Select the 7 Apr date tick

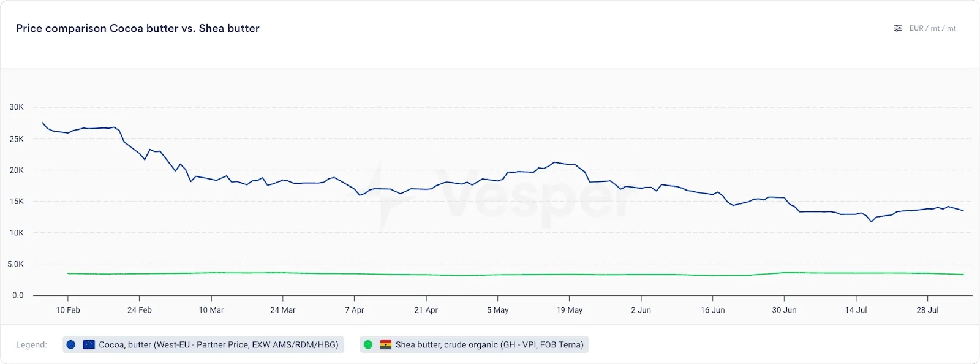point(355,310)
